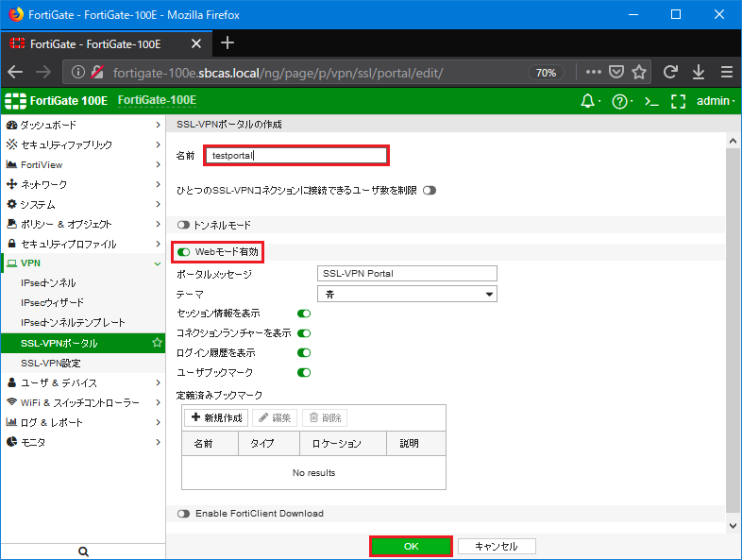Open the admin user dropdown
Screen dimensions: 742x560
[x=715, y=101]
